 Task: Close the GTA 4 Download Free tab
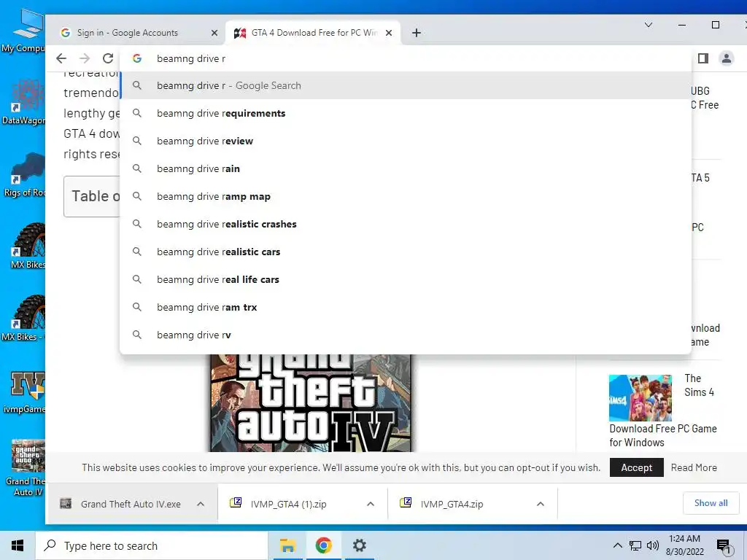(389, 33)
